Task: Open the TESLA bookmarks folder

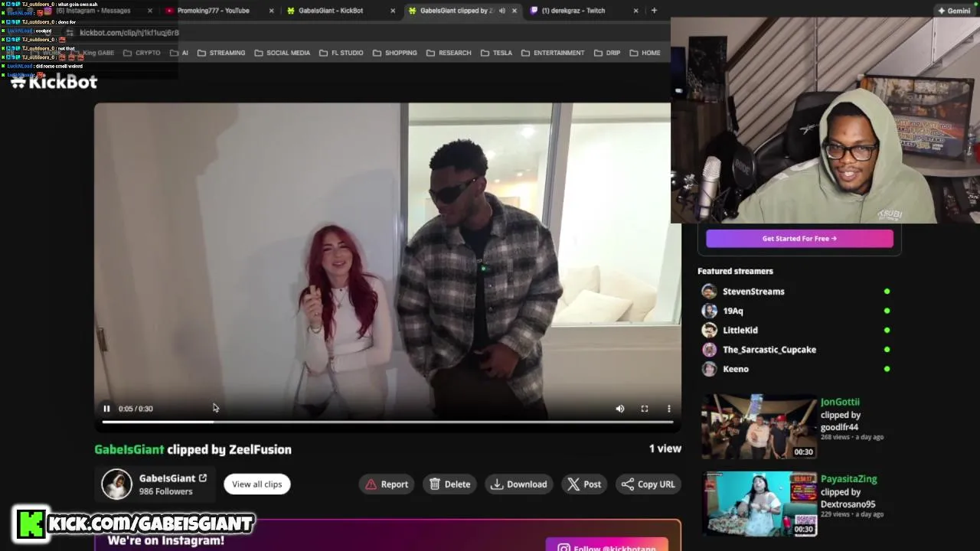Action: pos(496,53)
